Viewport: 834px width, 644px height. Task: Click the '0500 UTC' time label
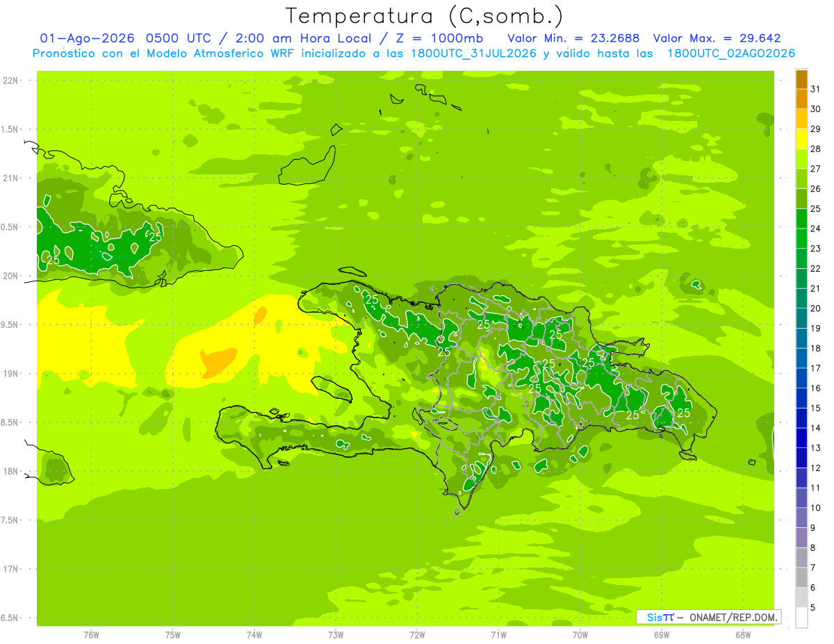click(x=179, y=38)
